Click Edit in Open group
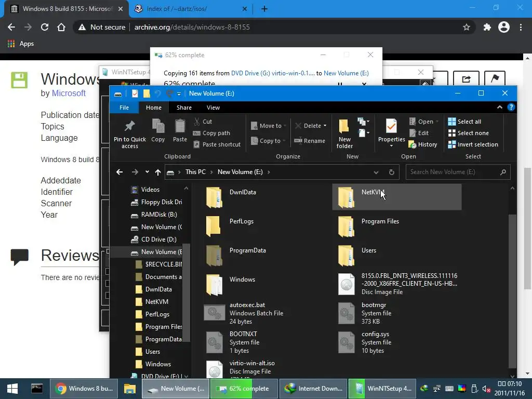Viewport: 532px width, 399px height. tap(419, 133)
